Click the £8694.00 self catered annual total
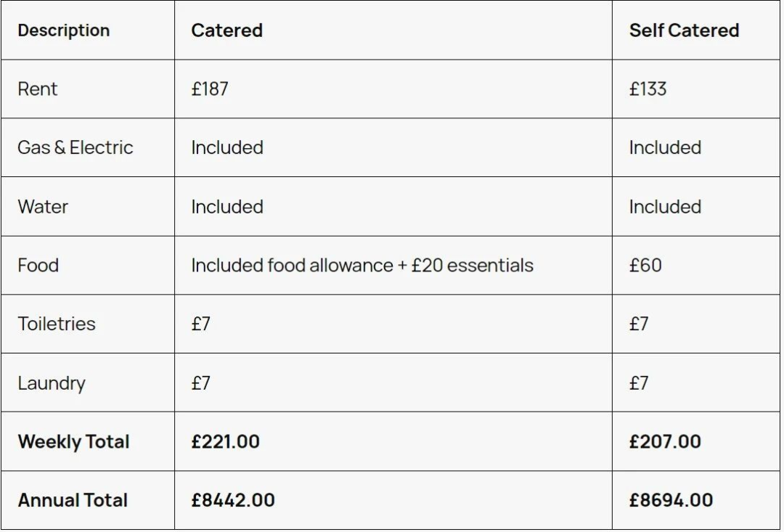 click(x=671, y=500)
